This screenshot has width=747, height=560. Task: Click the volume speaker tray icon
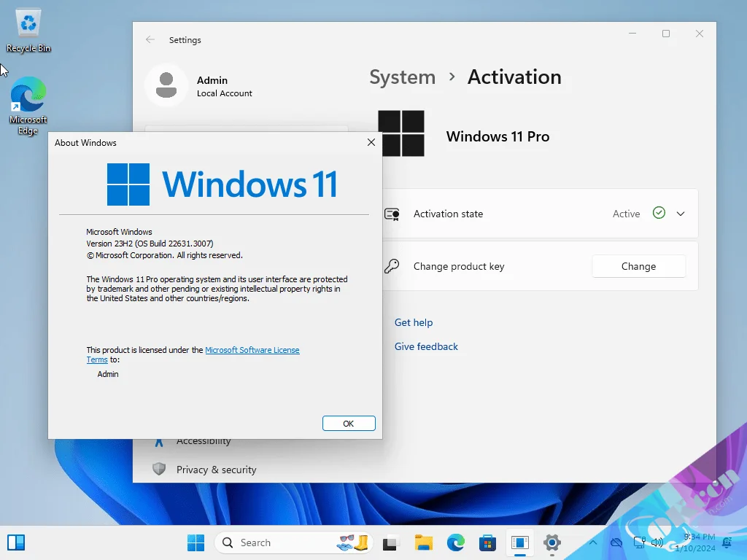657,542
